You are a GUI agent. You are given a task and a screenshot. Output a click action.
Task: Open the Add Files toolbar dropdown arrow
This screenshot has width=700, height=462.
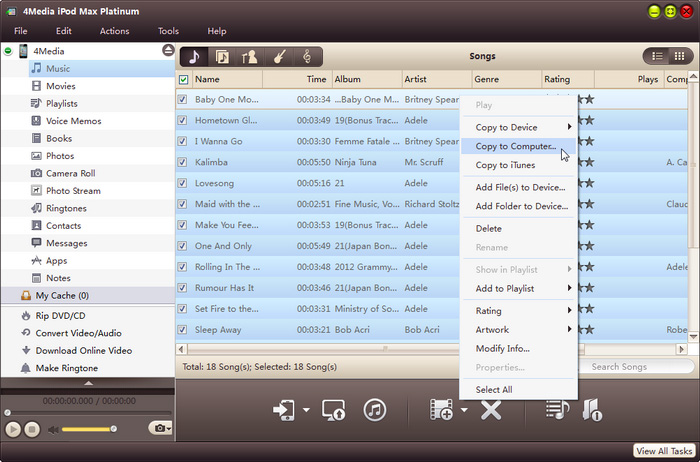pos(464,411)
